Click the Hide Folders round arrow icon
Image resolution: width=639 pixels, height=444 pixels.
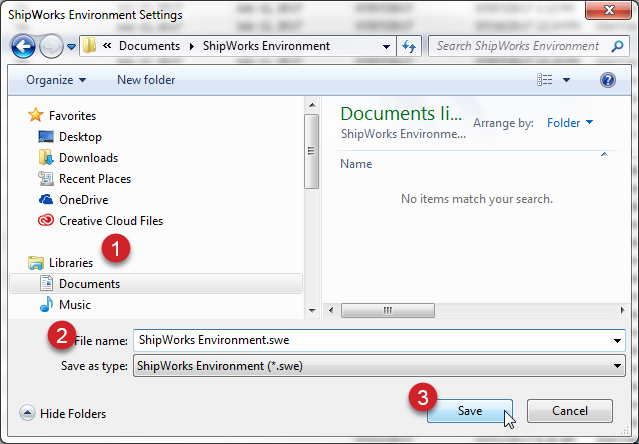click(x=27, y=413)
